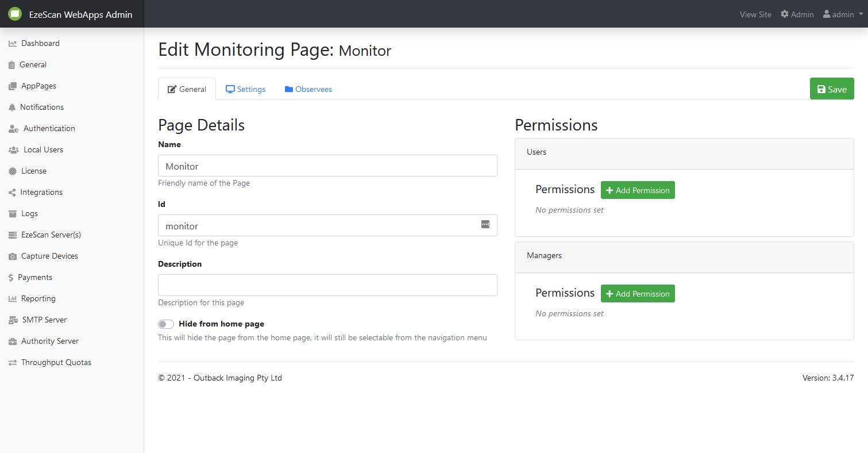Add Permission for Managers

pos(638,294)
